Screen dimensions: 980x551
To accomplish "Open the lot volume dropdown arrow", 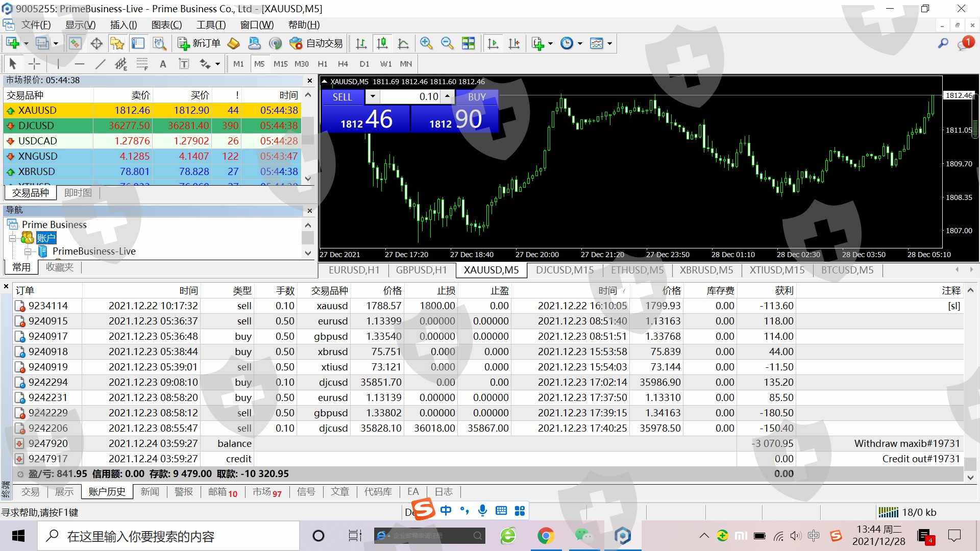I will coord(373,96).
